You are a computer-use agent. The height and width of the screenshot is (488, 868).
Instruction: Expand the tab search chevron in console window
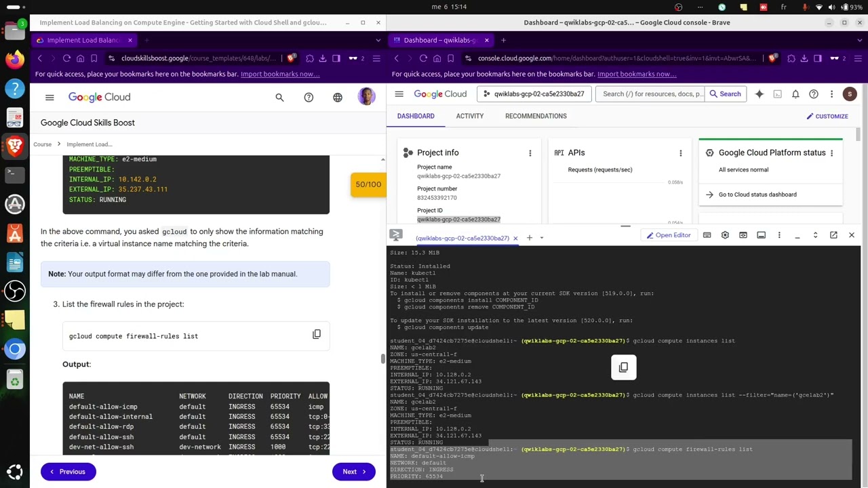(x=859, y=40)
